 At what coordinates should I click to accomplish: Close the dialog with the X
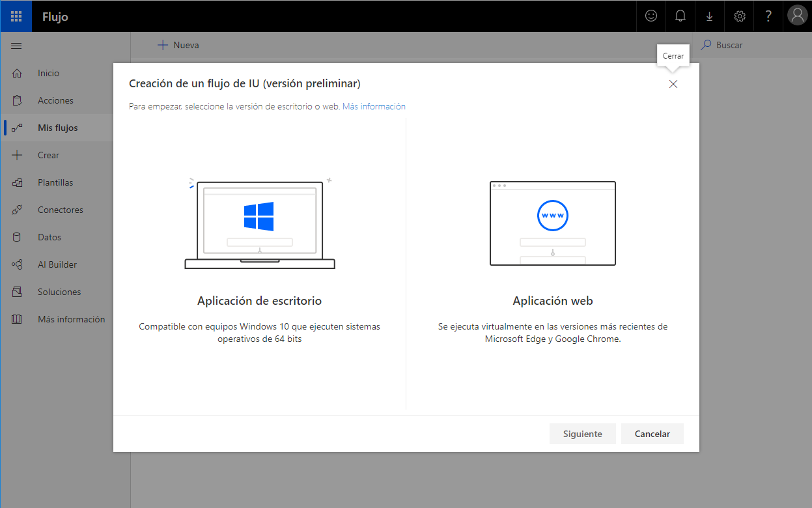(x=673, y=84)
